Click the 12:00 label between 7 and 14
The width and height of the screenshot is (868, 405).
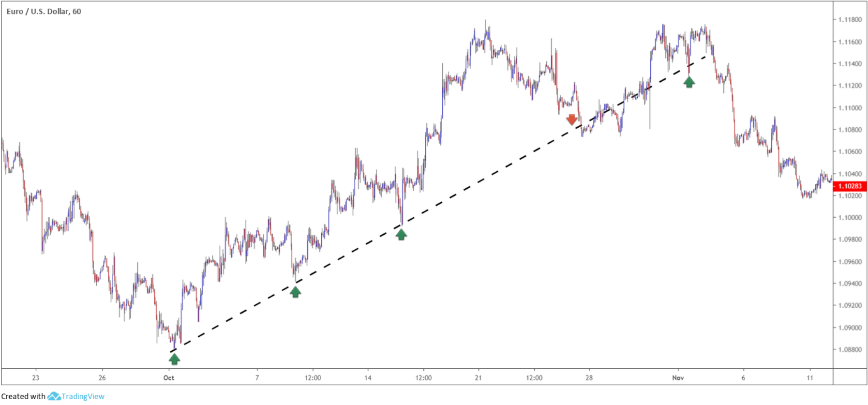313,377
